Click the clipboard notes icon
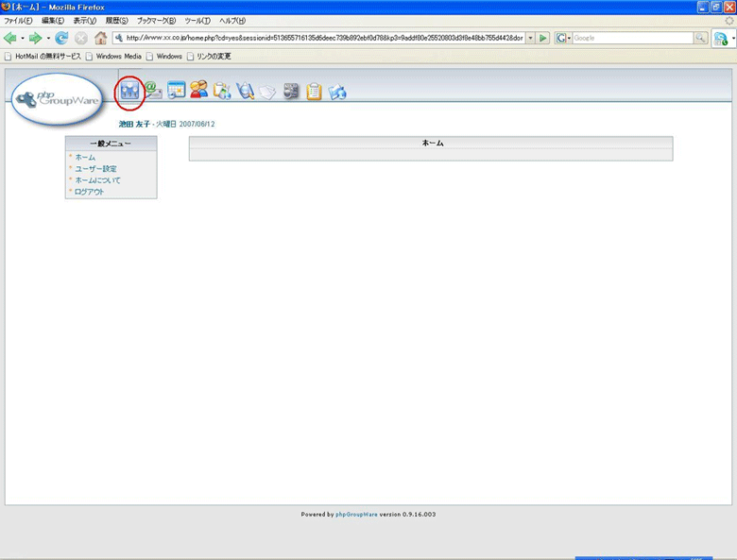Image resolution: width=737 pixels, height=560 pixels. pyautogui.click(x=314, y=92)
